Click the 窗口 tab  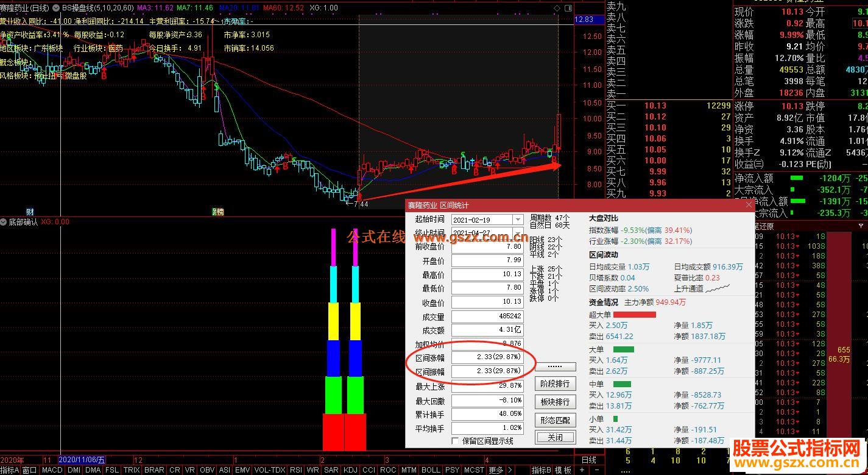click(30, 470)
